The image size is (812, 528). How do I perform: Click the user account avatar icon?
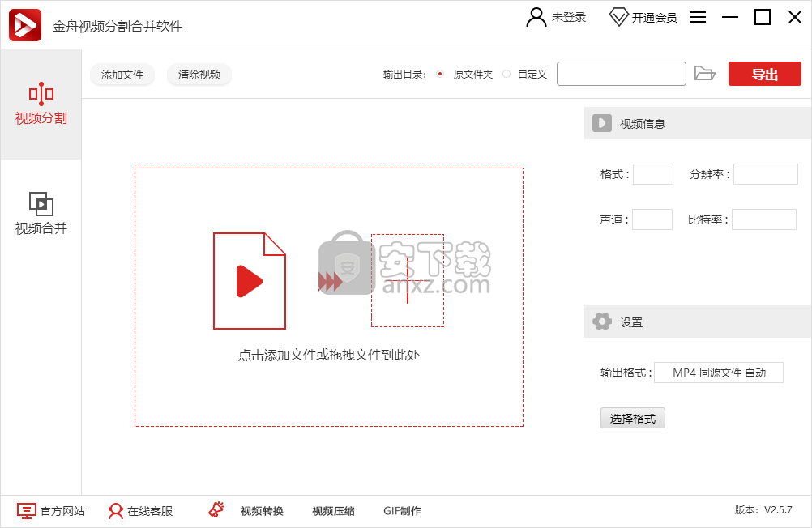click(536, 17)
